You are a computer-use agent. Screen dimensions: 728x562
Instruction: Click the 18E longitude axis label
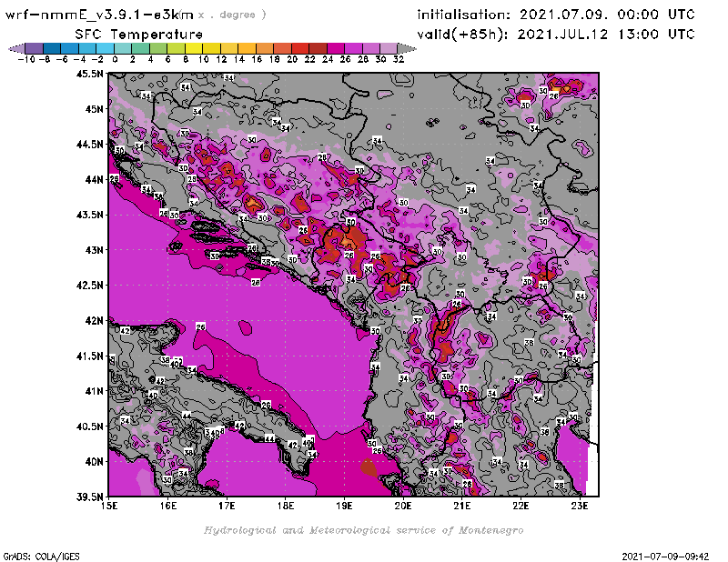coord(286,506)
